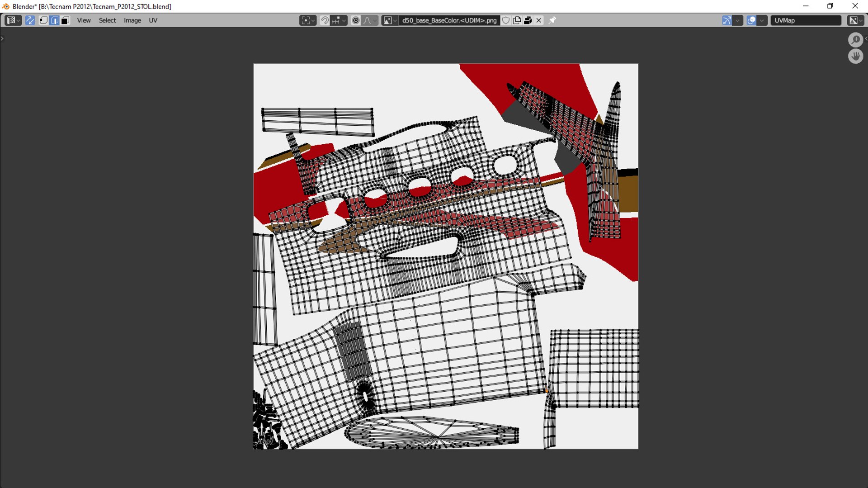Open the editor type selector

(13, 20)
